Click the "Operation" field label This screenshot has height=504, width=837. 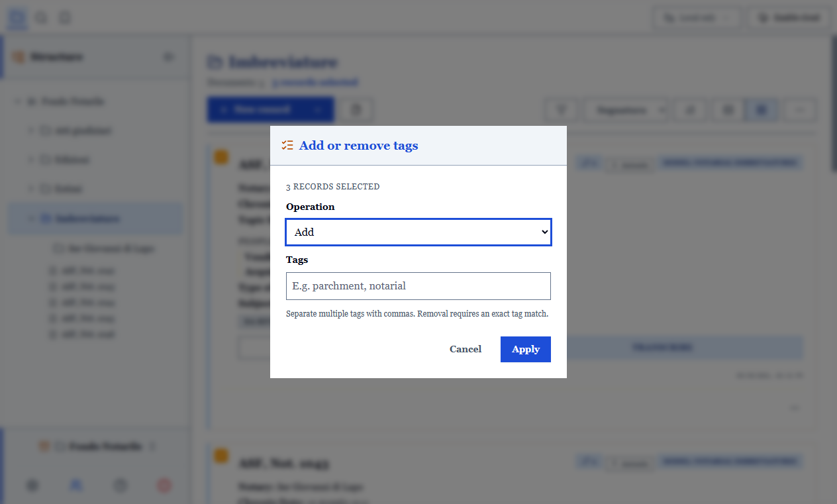pyautogui.click(x=311, y=207)
